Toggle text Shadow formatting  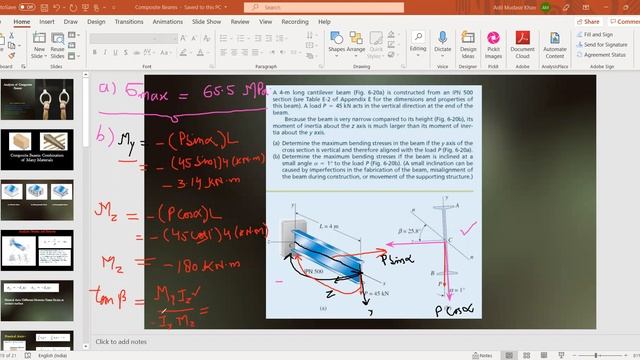coord(126,53)
